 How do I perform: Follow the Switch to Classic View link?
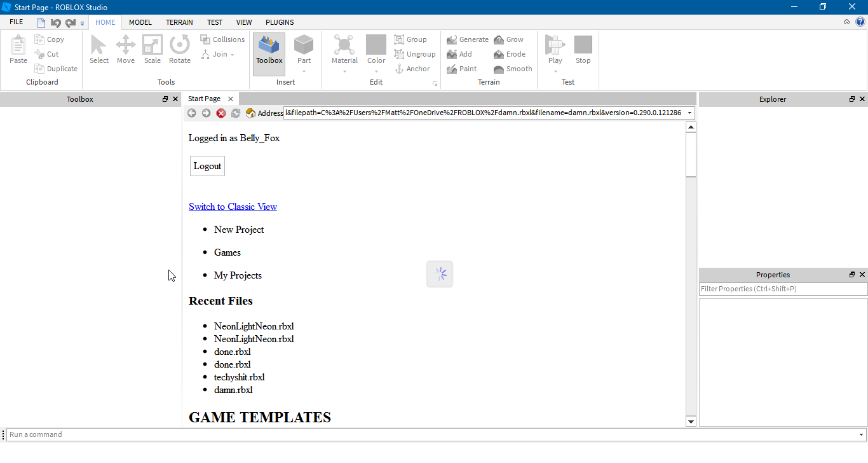point(233,207)
